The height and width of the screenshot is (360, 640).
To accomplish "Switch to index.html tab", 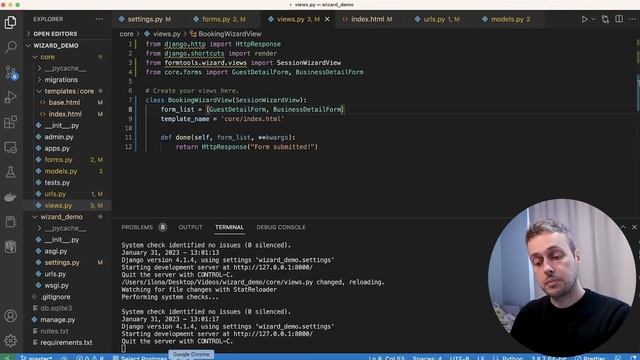I will tap(367, 19).
